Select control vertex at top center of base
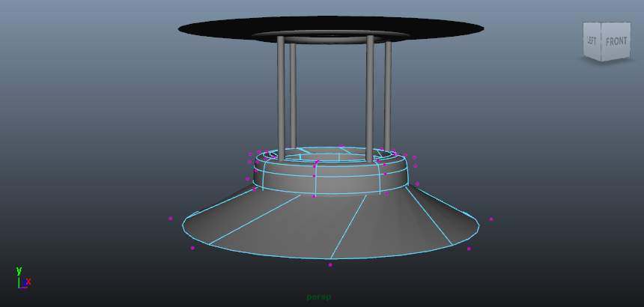 click(x=341, y=146)
